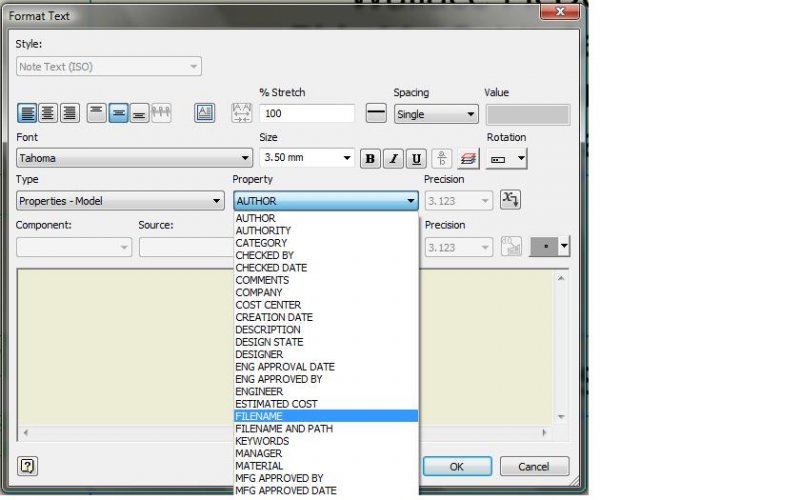Click the horizontal scrollbar right arrow
This screenshot has height=500, width=800.
pyautogui.click(x=544, y=433)
